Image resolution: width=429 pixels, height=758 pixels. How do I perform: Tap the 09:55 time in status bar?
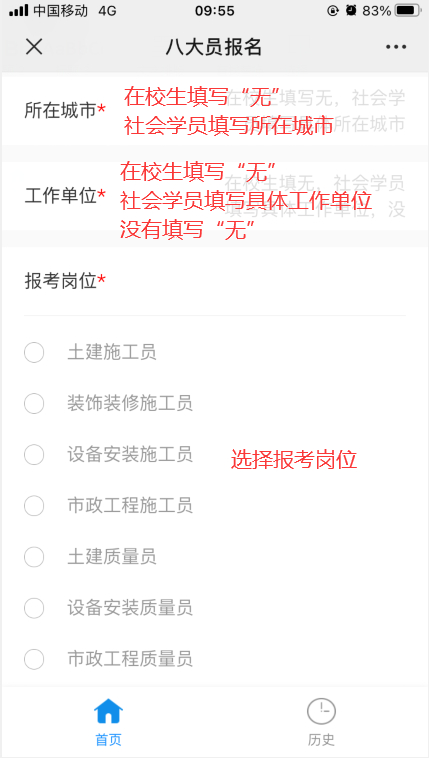(215, 11)
